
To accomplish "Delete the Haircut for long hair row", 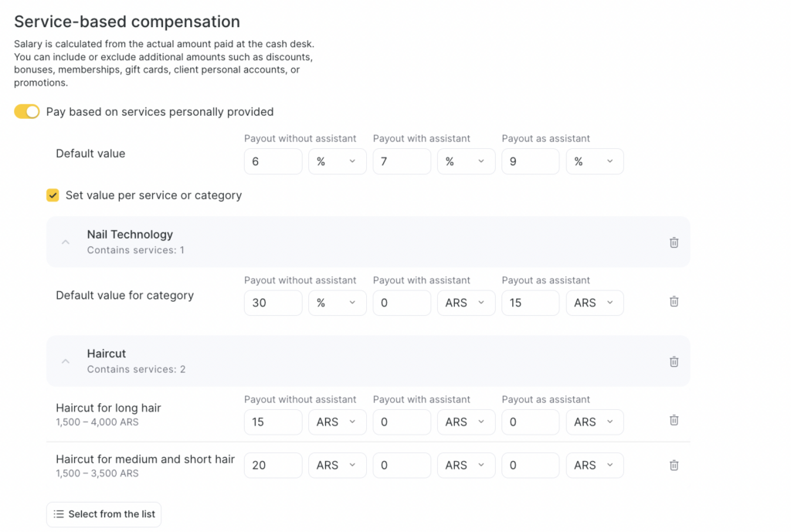I will [x=674, y=421].
